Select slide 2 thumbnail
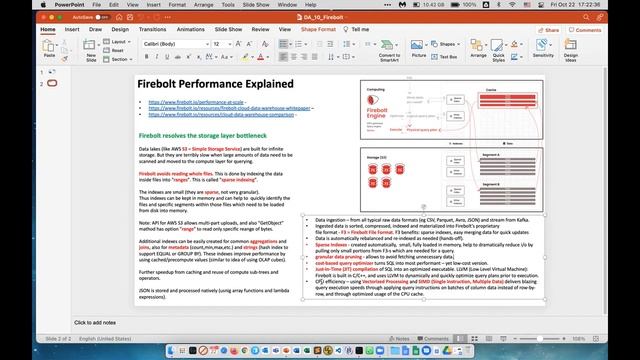 [52, 83]
